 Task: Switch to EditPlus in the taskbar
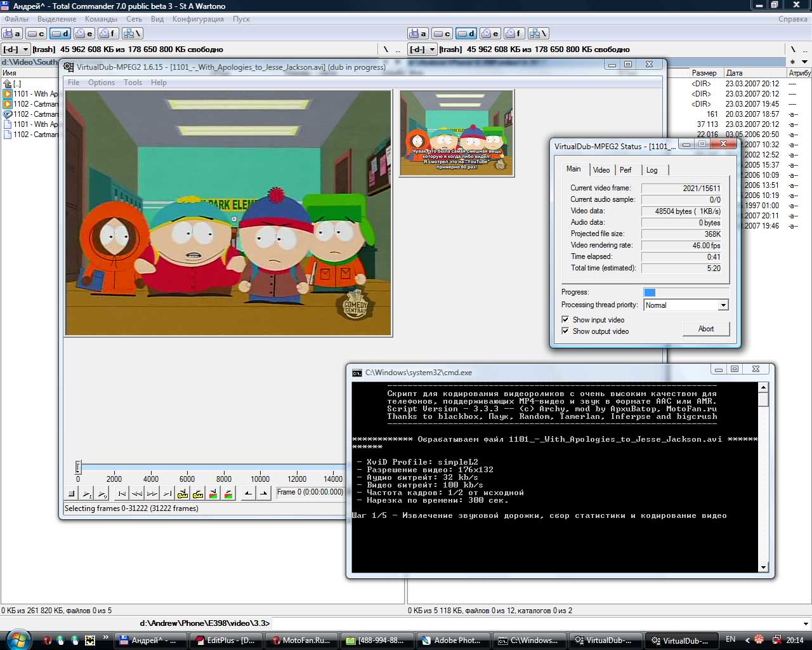pyautogui.click(x=226, y=640)
